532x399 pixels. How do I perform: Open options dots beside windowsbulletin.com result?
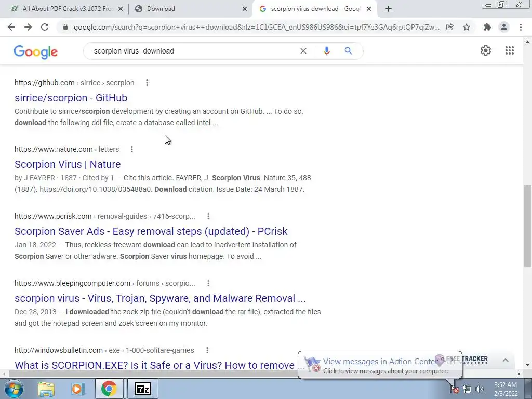[x=207, y=350]
